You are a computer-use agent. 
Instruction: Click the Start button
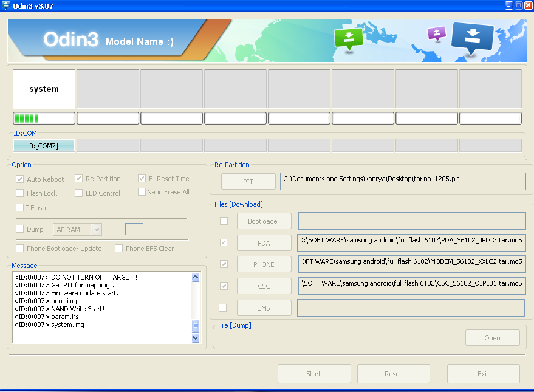click(314, 374)
